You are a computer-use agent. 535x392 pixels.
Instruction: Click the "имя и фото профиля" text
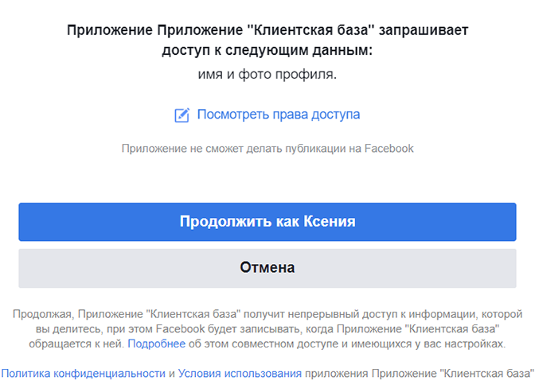coord(267,74)
